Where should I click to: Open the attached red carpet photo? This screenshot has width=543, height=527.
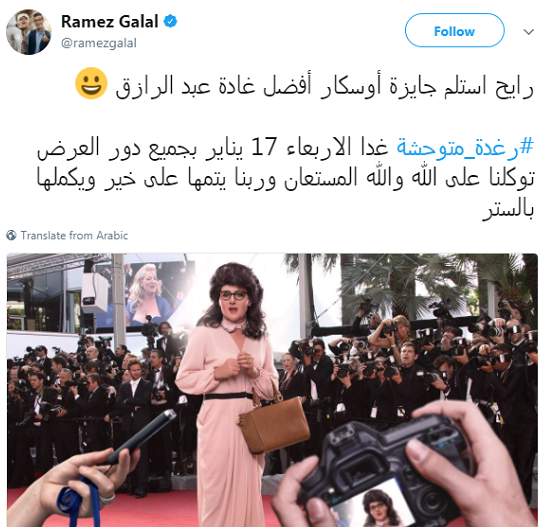coord(272,390)
